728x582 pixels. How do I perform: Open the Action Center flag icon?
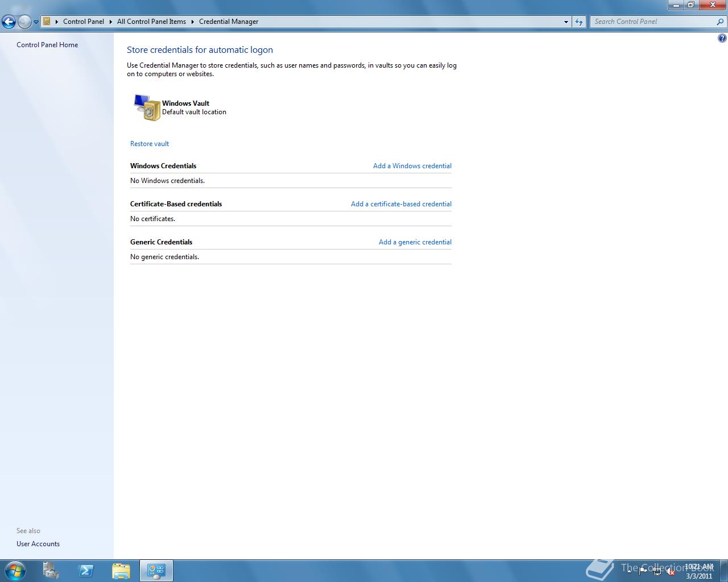[x=643, y=571]
